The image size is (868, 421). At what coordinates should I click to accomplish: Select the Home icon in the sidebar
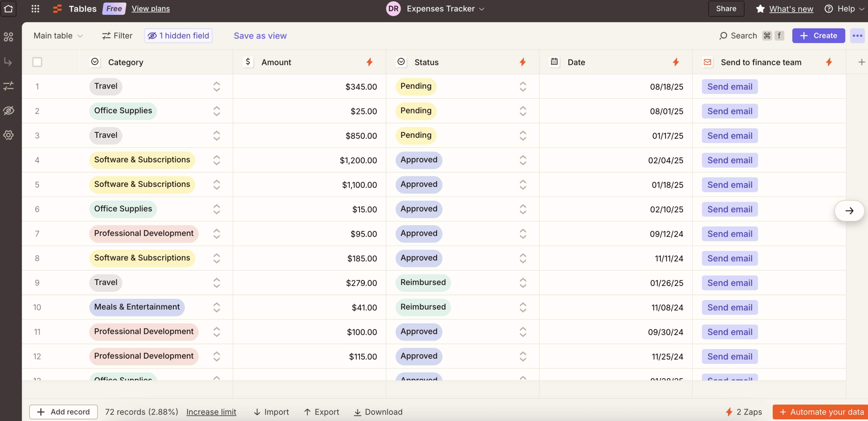coord(8,9)
